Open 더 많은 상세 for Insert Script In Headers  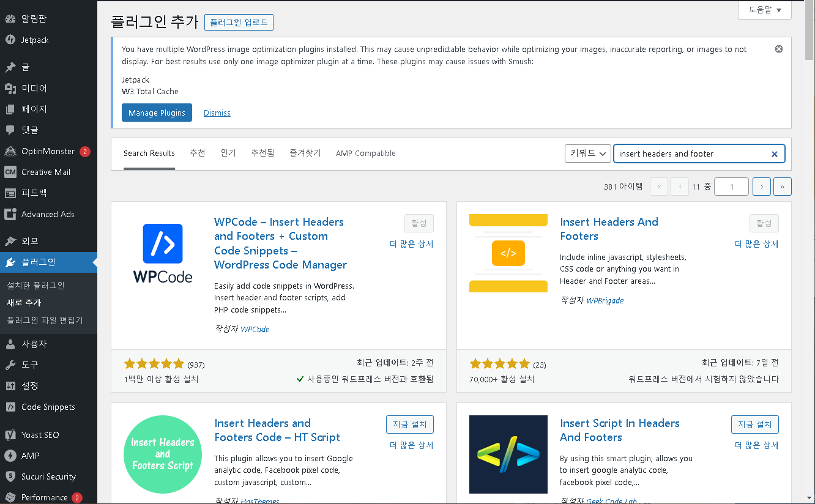click(757, 445)
